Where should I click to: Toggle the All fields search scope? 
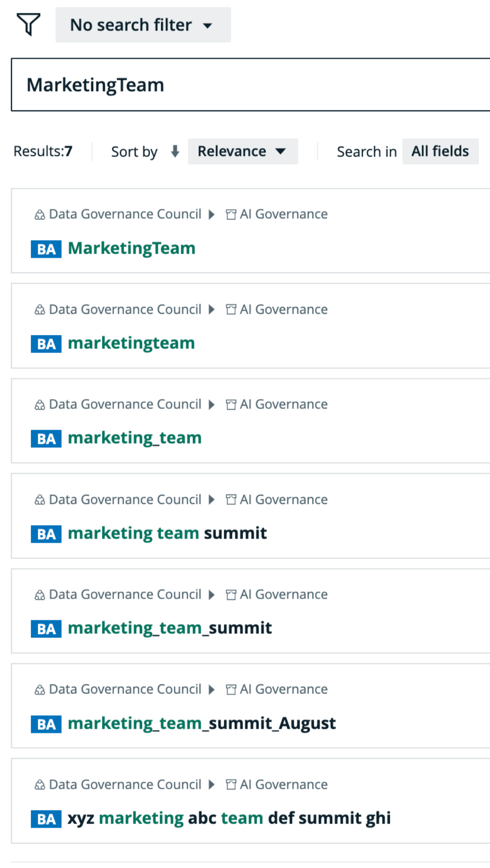click(440, 151)
